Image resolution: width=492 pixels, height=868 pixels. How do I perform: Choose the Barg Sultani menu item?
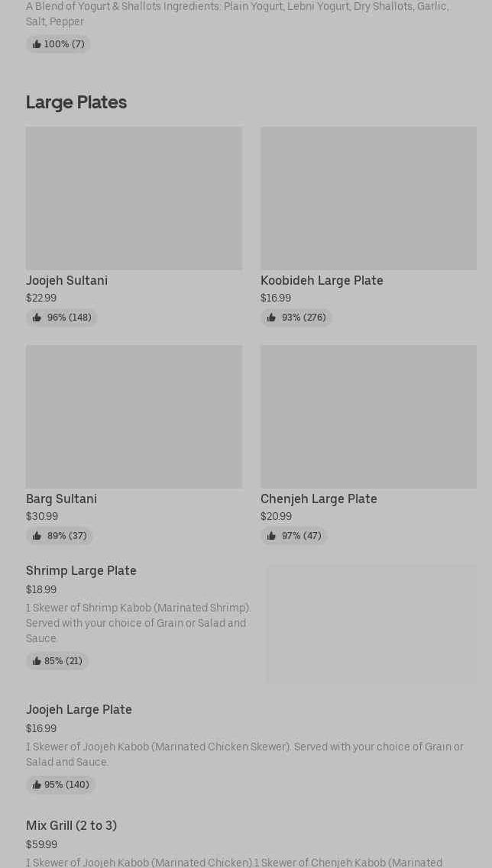pos(61,499)
